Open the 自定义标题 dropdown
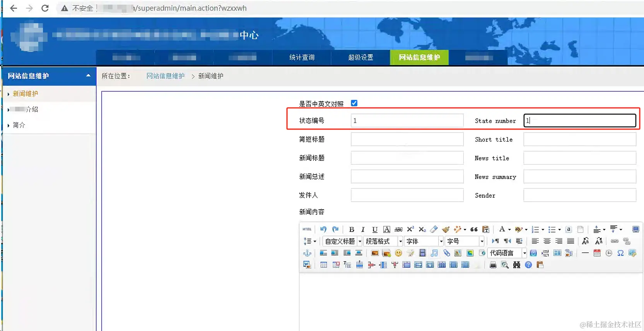Screen dimensions: 644x331 pos(343,241)
